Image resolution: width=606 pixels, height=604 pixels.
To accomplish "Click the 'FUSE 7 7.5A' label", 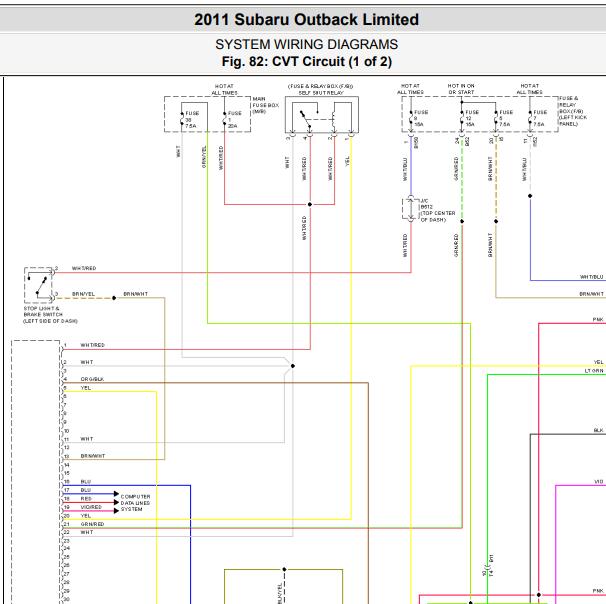I will [x=540, y=118].
